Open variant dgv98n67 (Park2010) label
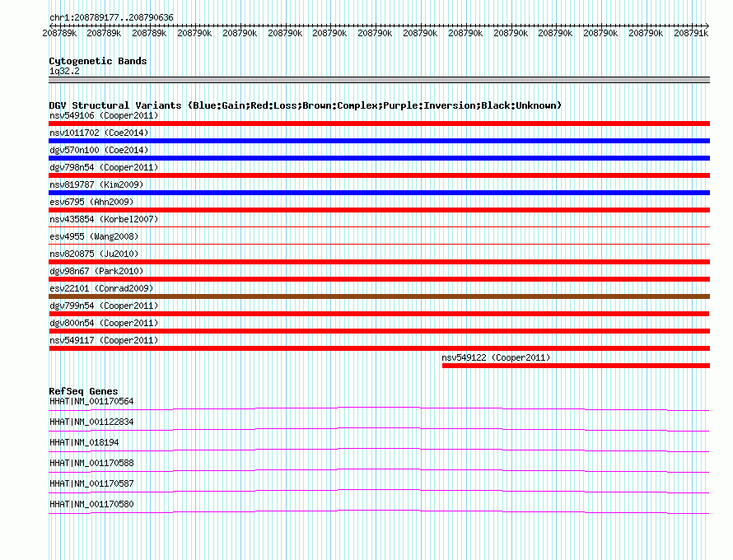Viewport: 733px width, 560px height. pos(96,271)
